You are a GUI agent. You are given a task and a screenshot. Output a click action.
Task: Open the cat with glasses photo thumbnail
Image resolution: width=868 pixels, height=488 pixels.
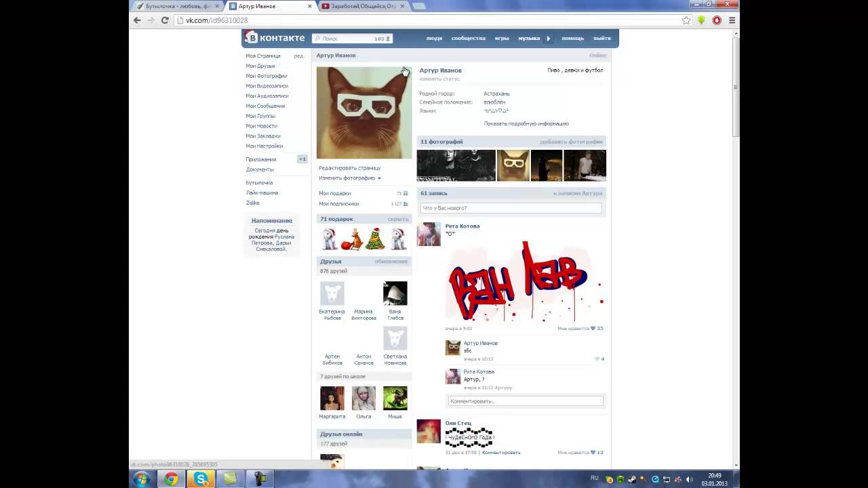click(x=513, y=165)
